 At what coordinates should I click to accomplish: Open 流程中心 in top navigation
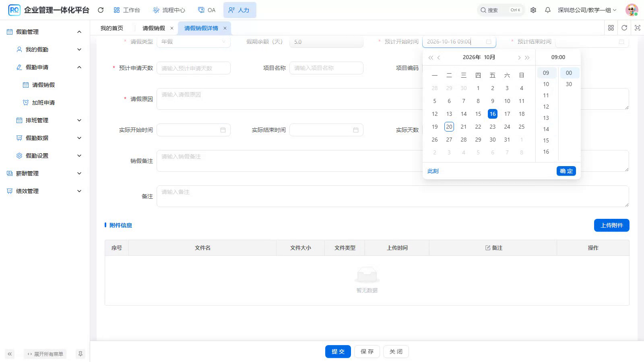coord(169,10)
